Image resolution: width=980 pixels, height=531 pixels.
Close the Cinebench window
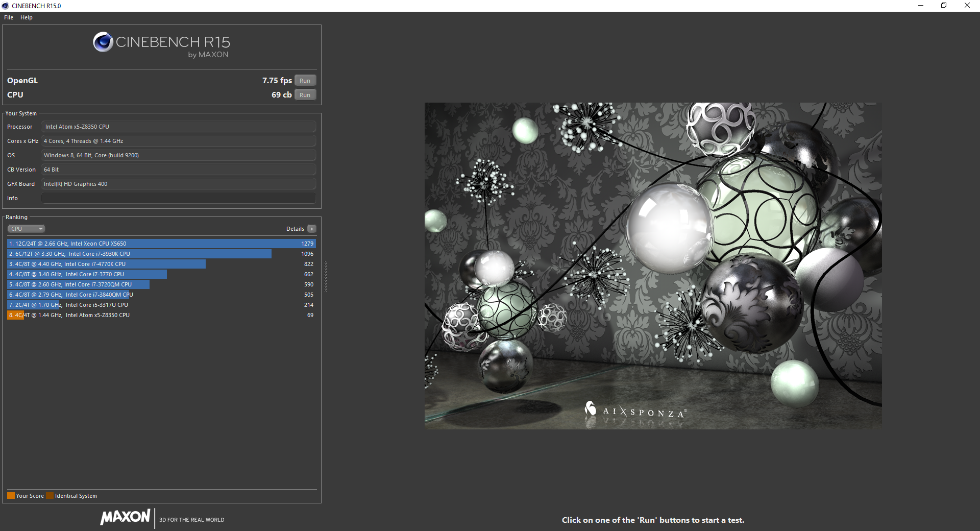tap(967, 6)
